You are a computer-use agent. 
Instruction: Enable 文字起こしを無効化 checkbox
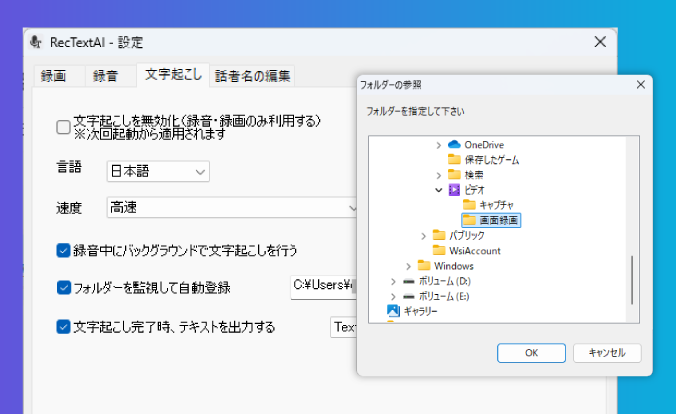tap(64, 127)
